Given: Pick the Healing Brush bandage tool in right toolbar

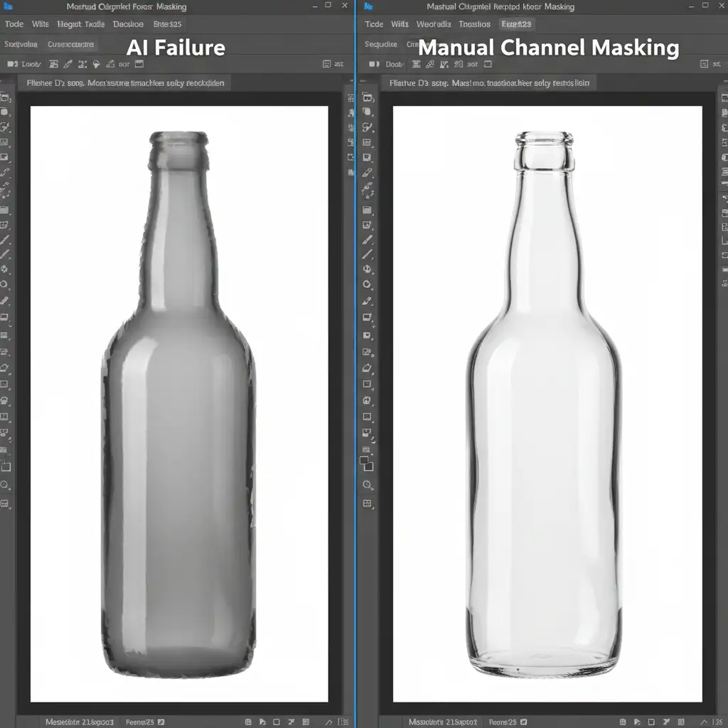Looking at the screenshot, I should tap(368, 172).
